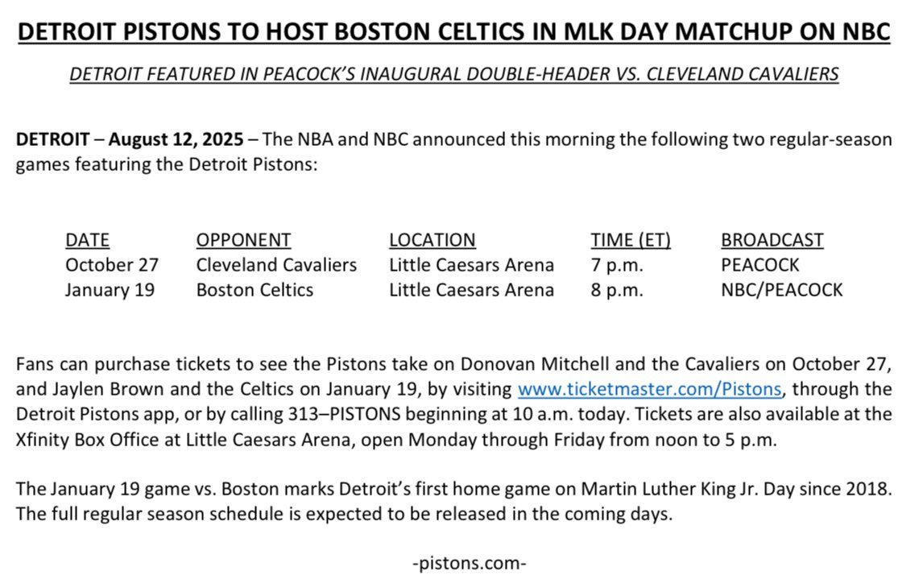Image resolution: width=923 pixels, height=588 pixels.
Task: Click the 8 p.m. time cell
Action: click(617, 290)
